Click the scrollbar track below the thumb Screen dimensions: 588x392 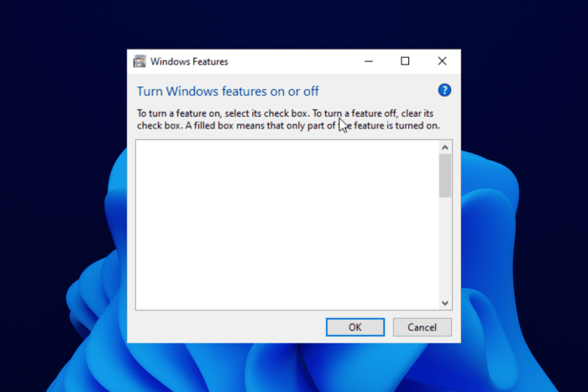coord(445,247)
